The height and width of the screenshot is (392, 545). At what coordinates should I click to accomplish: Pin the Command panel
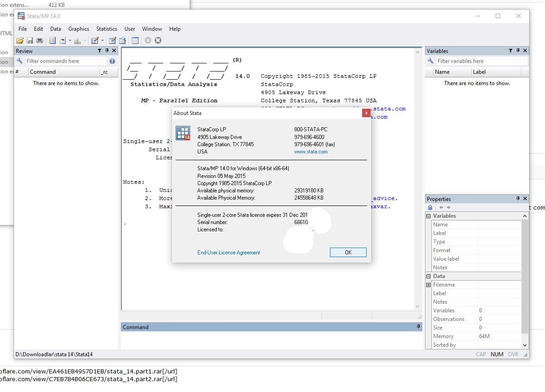point(419,327)
